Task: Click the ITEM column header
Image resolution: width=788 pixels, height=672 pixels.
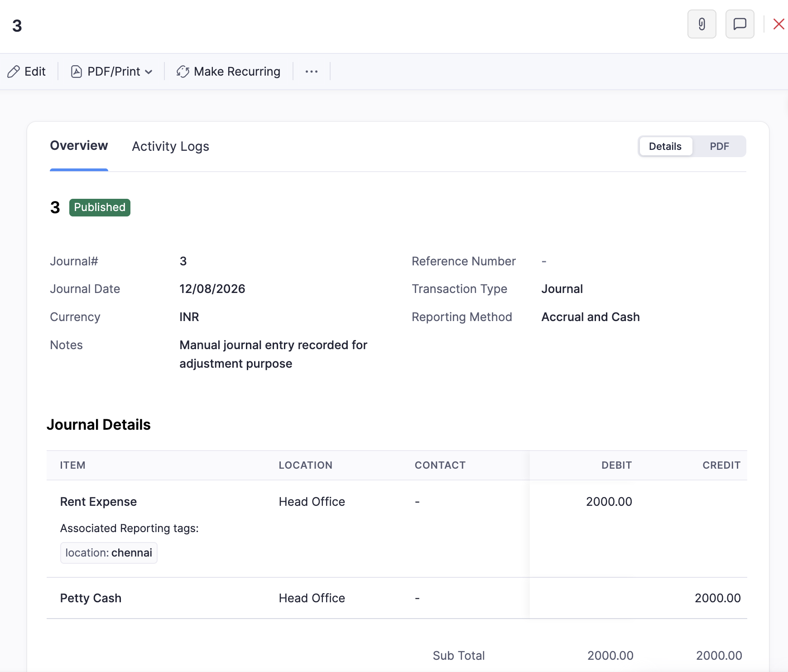Action: [x=72, y=465]
